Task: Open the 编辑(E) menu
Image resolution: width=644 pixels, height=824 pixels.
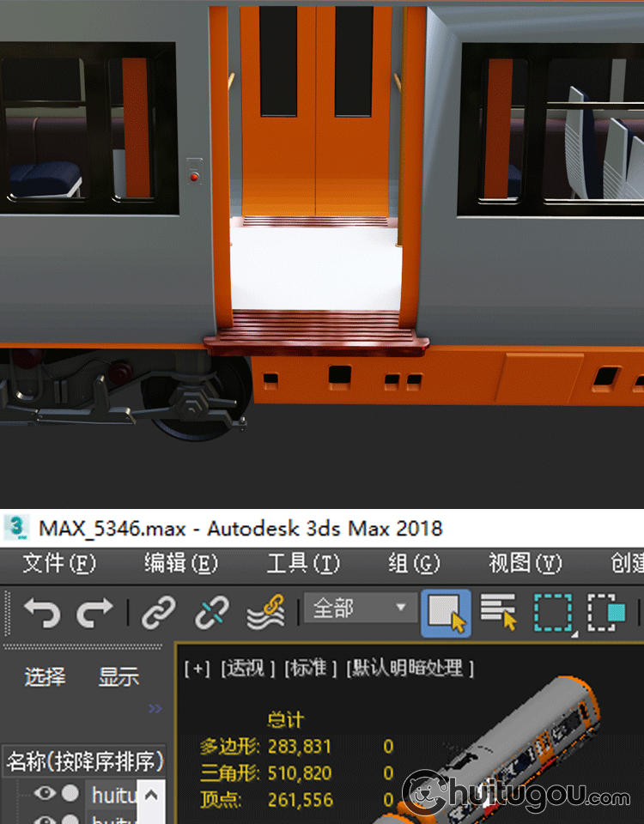Action: [181, 564]
